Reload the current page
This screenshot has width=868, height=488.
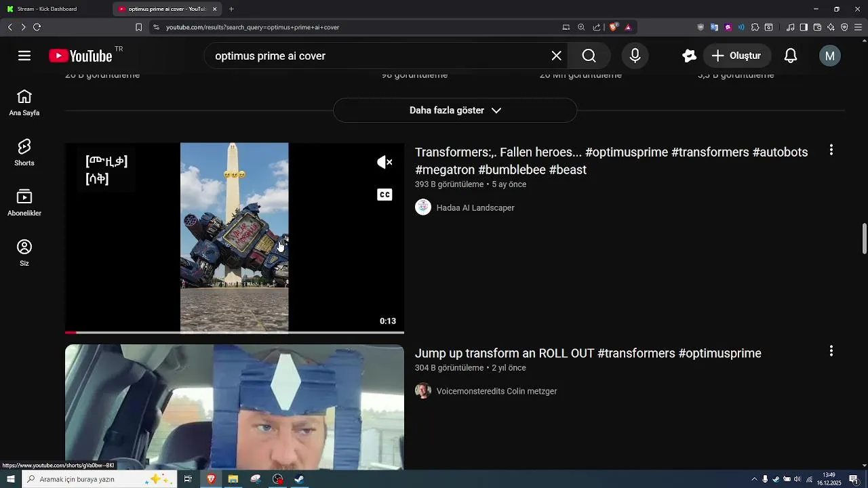coord(37,27)
